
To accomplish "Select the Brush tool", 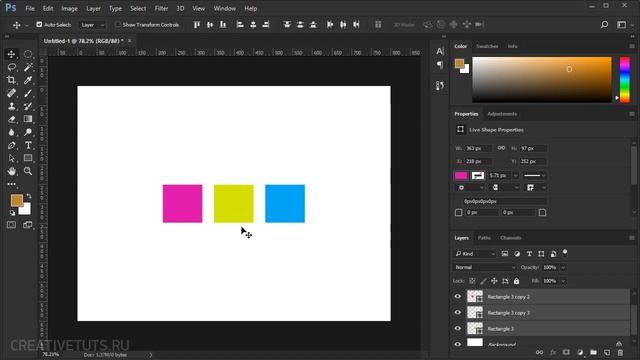I will (x=28, y=93).
